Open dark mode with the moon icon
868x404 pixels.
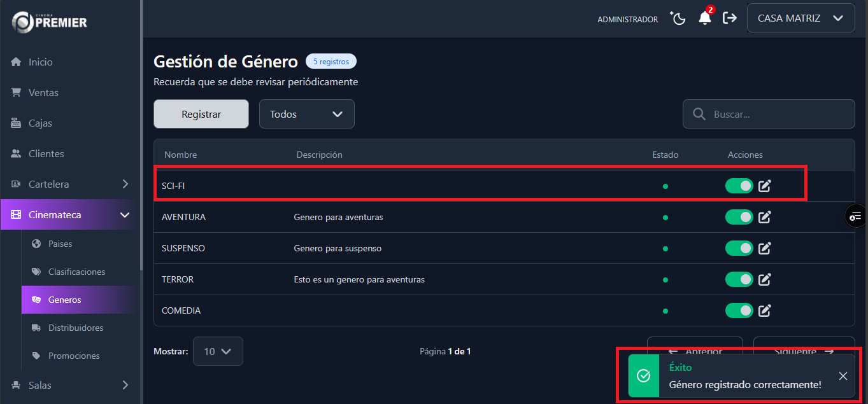[678, 18]
